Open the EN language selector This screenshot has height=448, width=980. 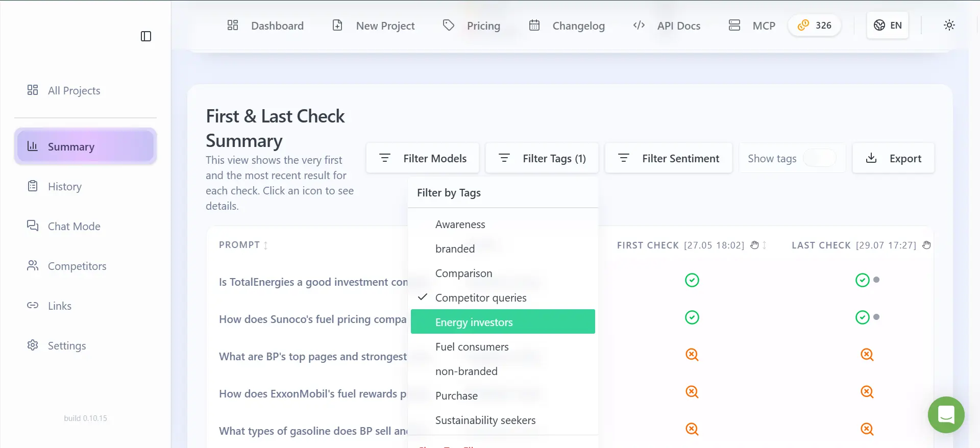(888, 25)
